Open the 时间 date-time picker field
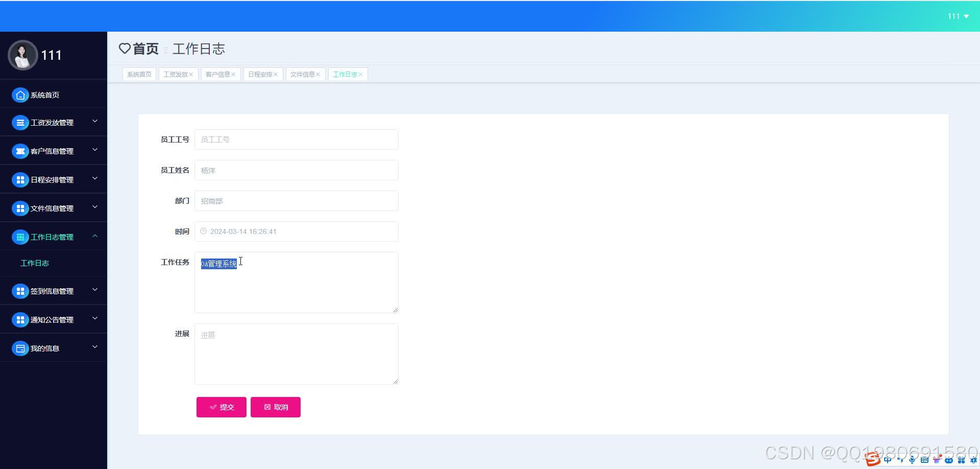 pos(296,231)
